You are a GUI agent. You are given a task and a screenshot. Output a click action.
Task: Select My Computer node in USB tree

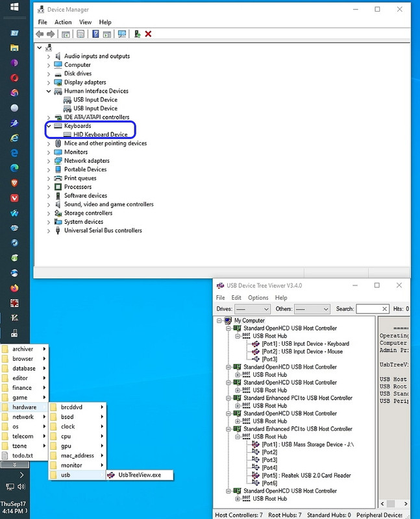click(x=249, y=320)
